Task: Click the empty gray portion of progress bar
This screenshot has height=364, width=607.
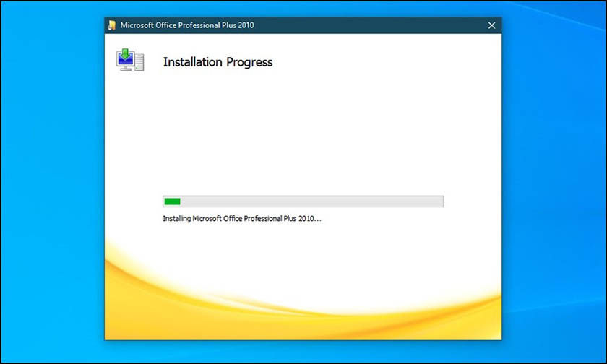Action: [311, 201]
